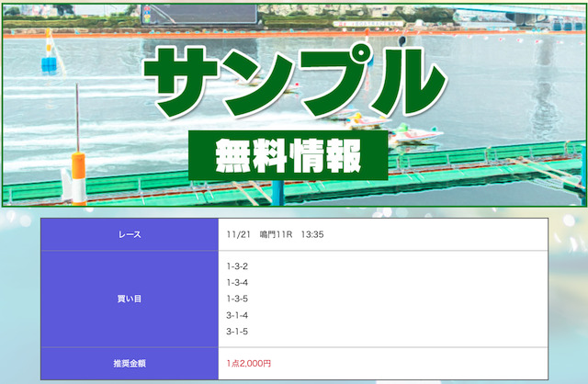
Task: Select the 買い目 header cell
Action: [130, 299]
